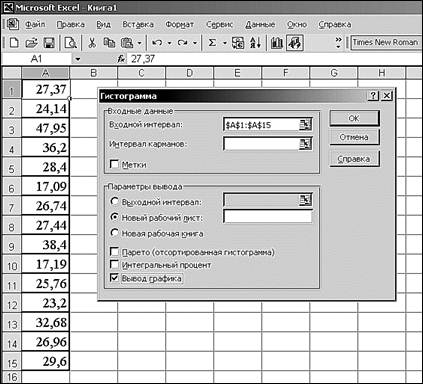Uncheck the Вывод графика checkbox

pyautogui.click(x=114, y=278)
